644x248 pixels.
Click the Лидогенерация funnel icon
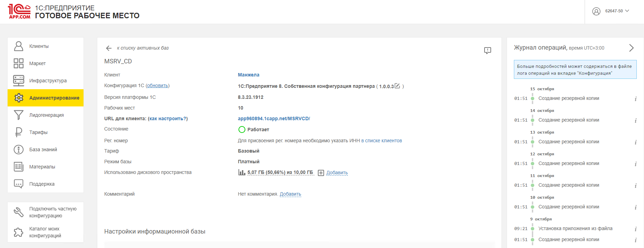coord(19,115)
